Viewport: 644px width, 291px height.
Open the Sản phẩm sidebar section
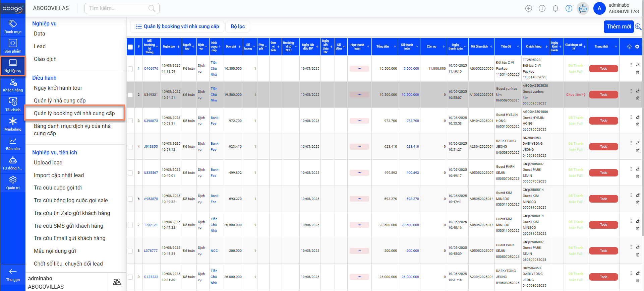(x=13, y=46)
